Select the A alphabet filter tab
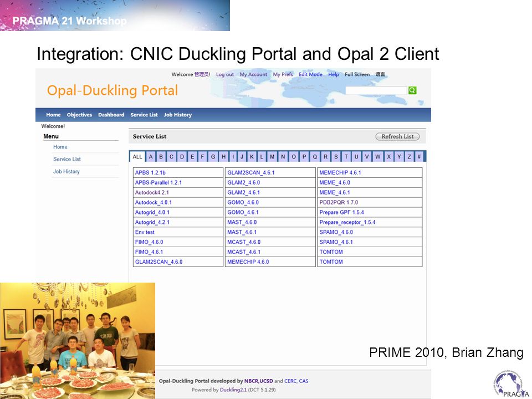Viewport: 532px width, 399px height. click(x=151, y=156)
